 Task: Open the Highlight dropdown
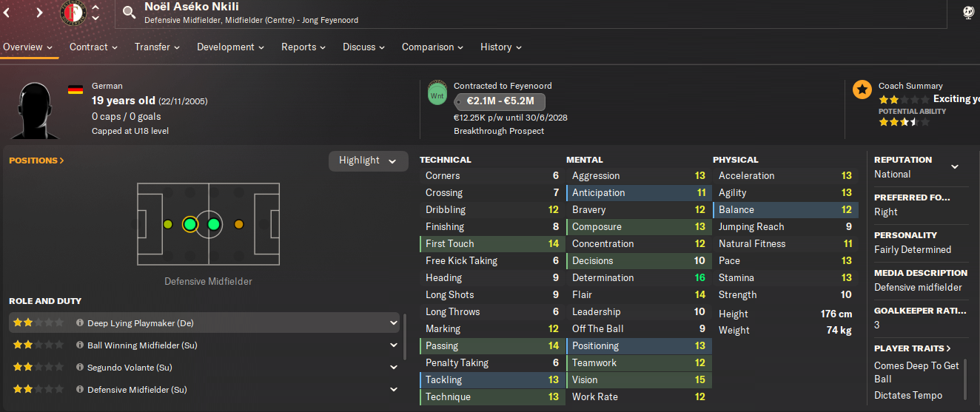(x=368, y=161)
